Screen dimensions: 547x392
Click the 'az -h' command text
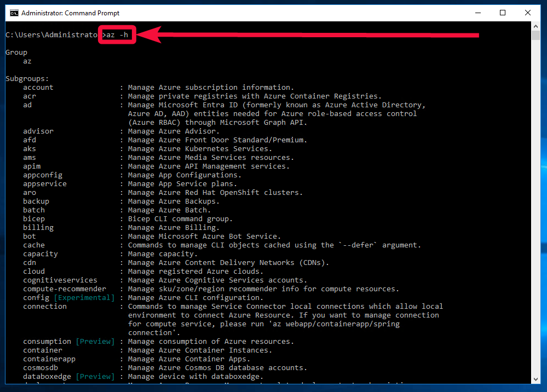(117, 35)
